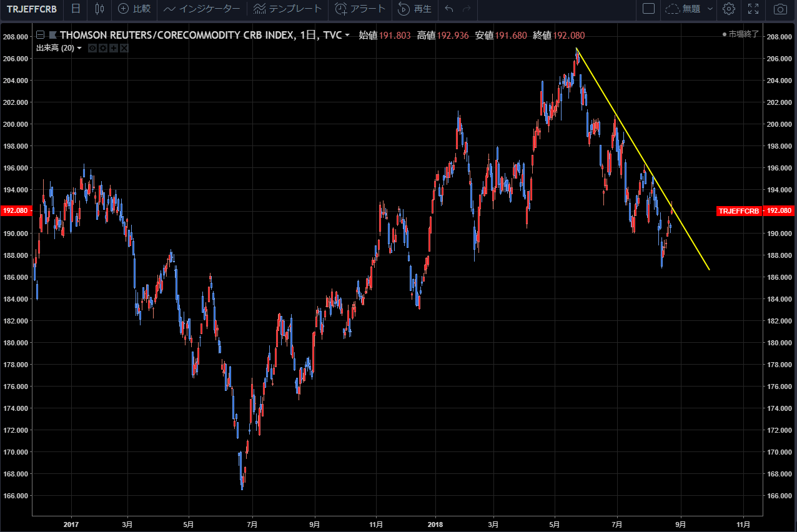Click 200.000 on the left price scale
Image resolution: width=797 pixels, height=532 pixels.
(16, 124)
